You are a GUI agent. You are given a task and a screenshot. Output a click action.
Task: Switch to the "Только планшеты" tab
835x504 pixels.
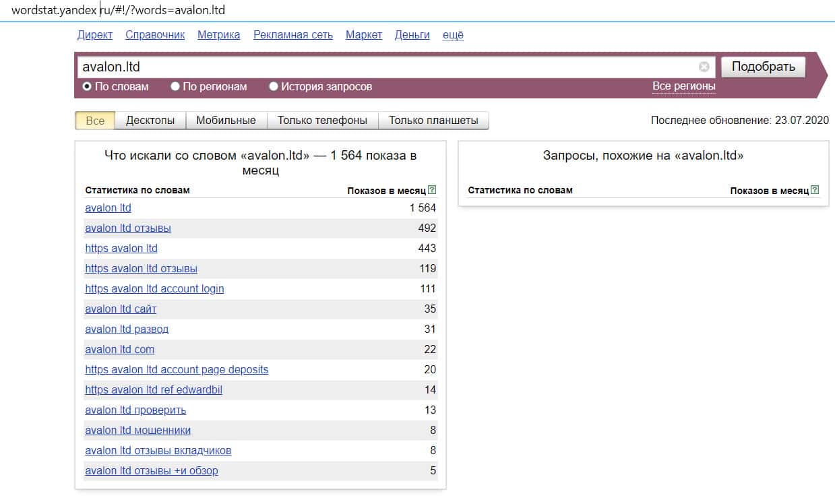[x=433, y=121]
